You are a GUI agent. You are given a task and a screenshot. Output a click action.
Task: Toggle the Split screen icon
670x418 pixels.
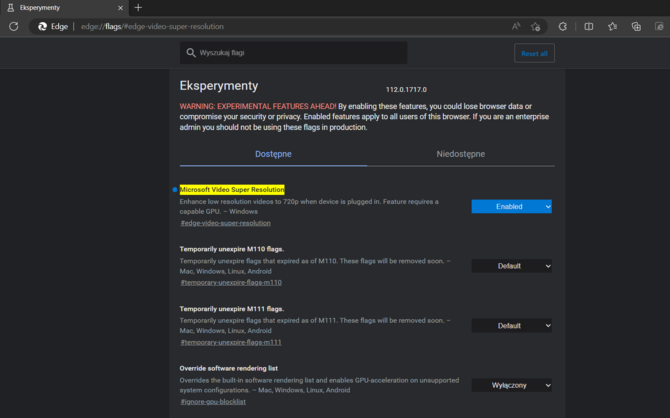pyautogui.click(x=589, y=26)
